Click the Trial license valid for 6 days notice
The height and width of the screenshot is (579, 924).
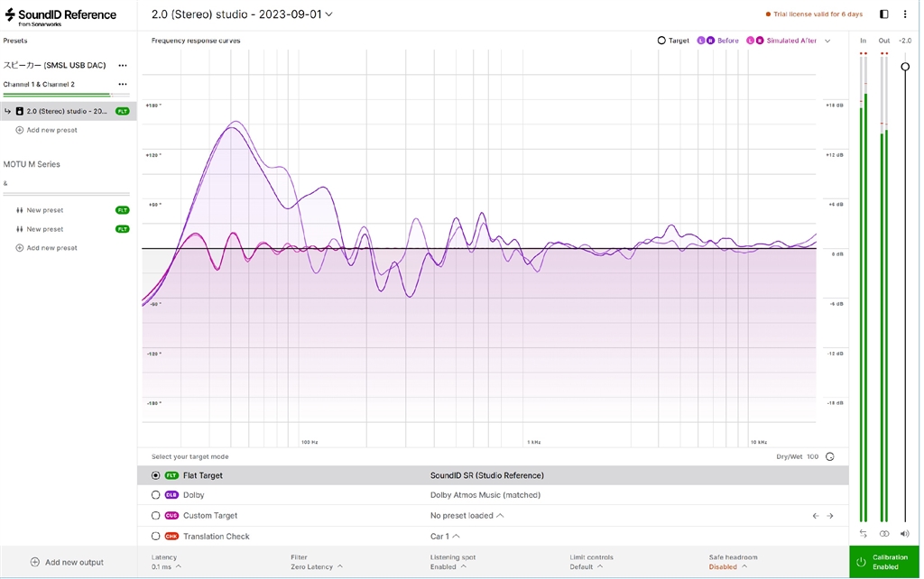[x=814, y=14]
